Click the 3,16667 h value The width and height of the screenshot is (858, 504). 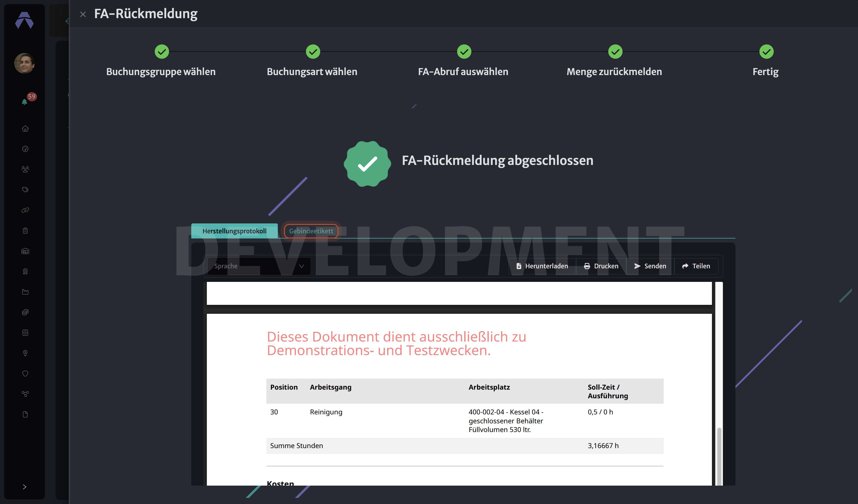603,446
